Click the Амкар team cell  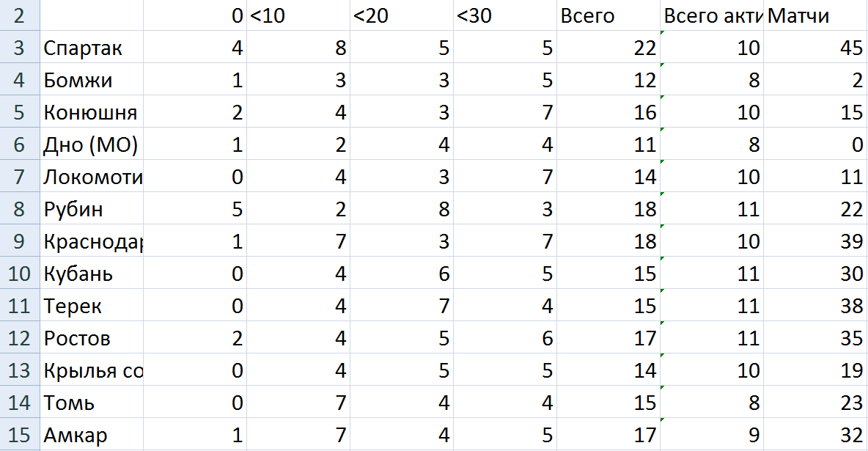92,436
